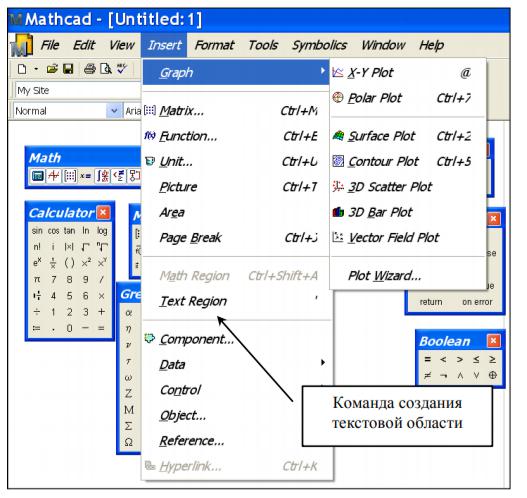Click the XOR operator in Boolean palette

(492, 375)
